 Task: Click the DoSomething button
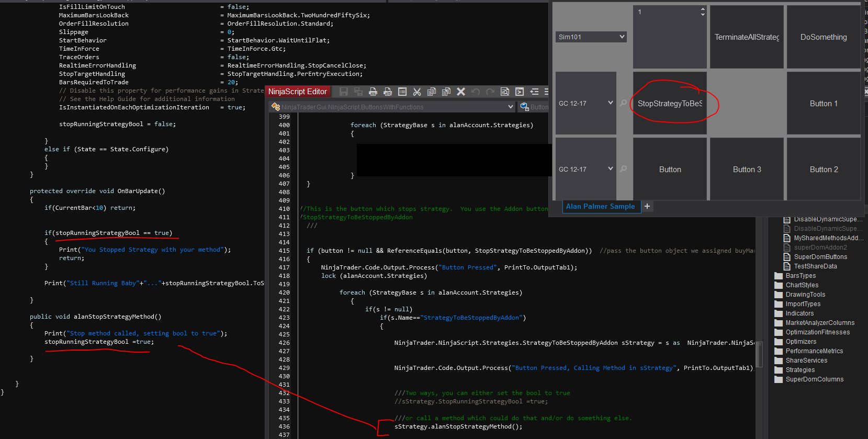click(824, 37)
